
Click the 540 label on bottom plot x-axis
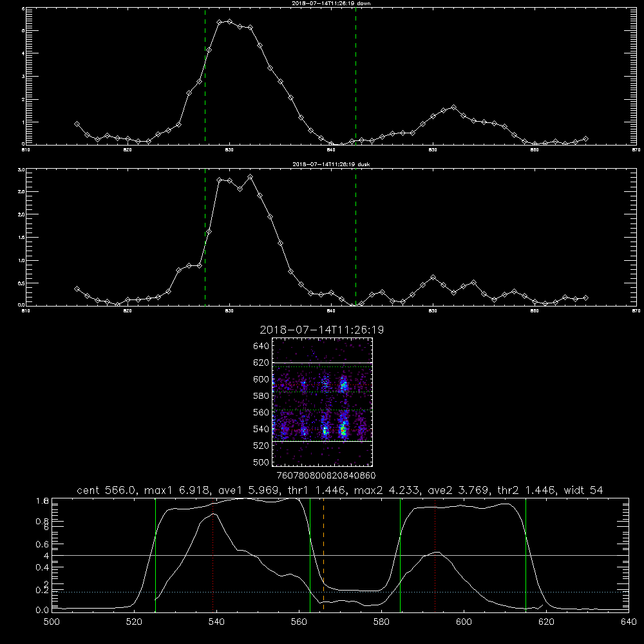[216, 622]
